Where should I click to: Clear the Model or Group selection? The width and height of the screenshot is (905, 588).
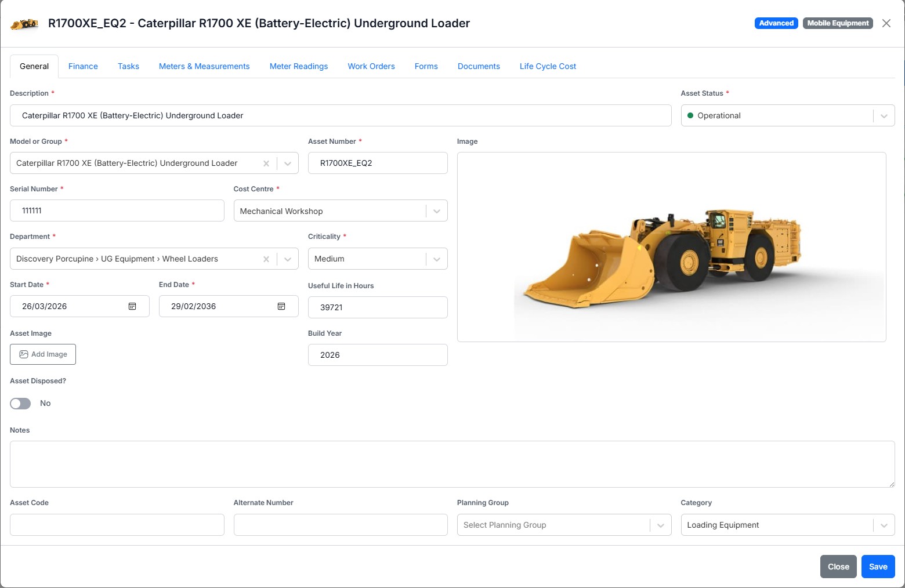click(x=266, y=164)
